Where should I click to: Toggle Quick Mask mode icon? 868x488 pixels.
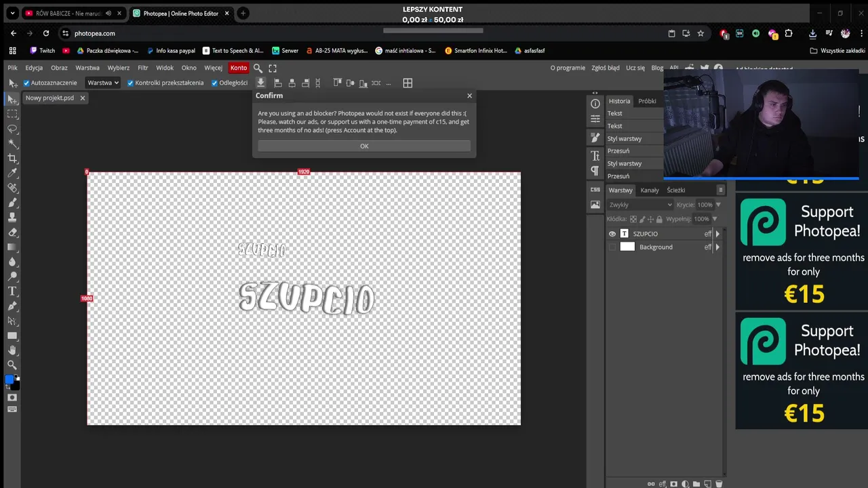[x=12, y=397]
